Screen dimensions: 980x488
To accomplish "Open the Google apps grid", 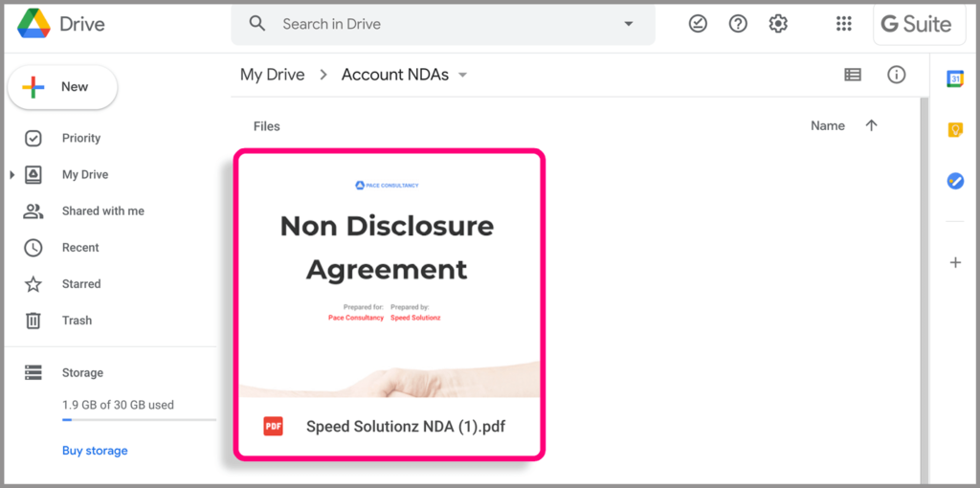I will 844,24.
